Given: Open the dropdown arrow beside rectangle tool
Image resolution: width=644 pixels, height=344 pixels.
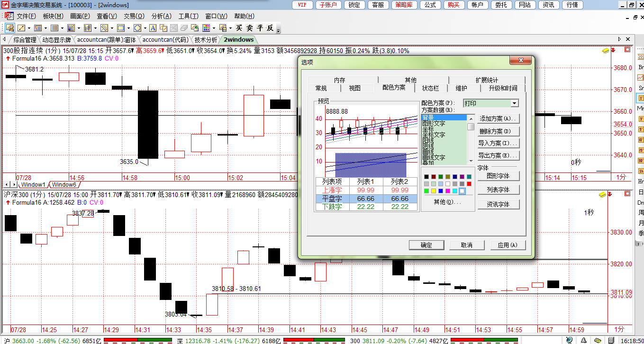Looking at the screenshot, I should pos(128,28).
